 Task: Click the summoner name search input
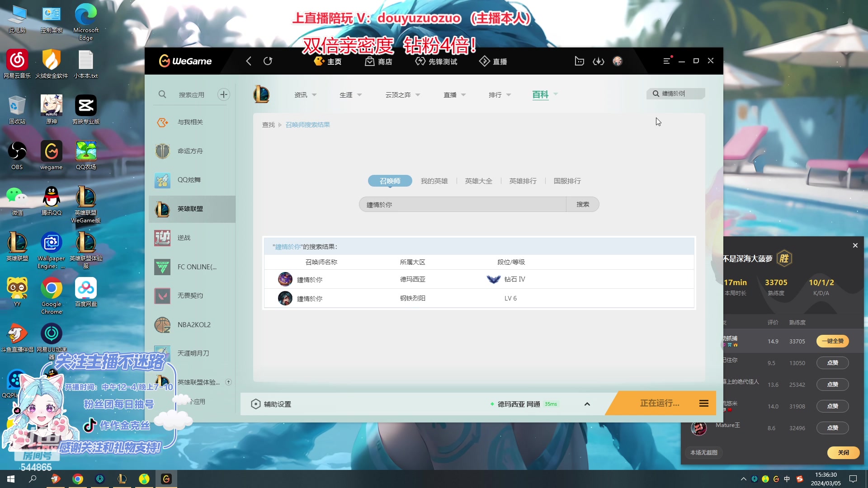(462, 204)
